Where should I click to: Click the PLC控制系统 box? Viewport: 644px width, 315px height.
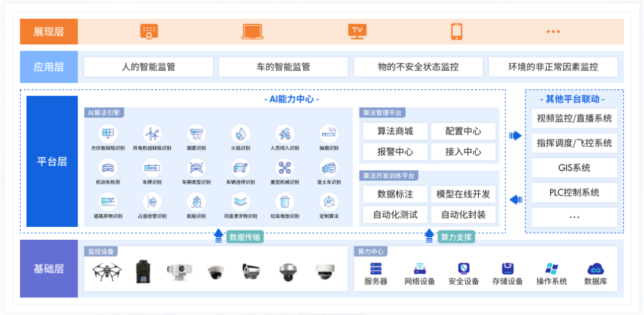[574, 192]
